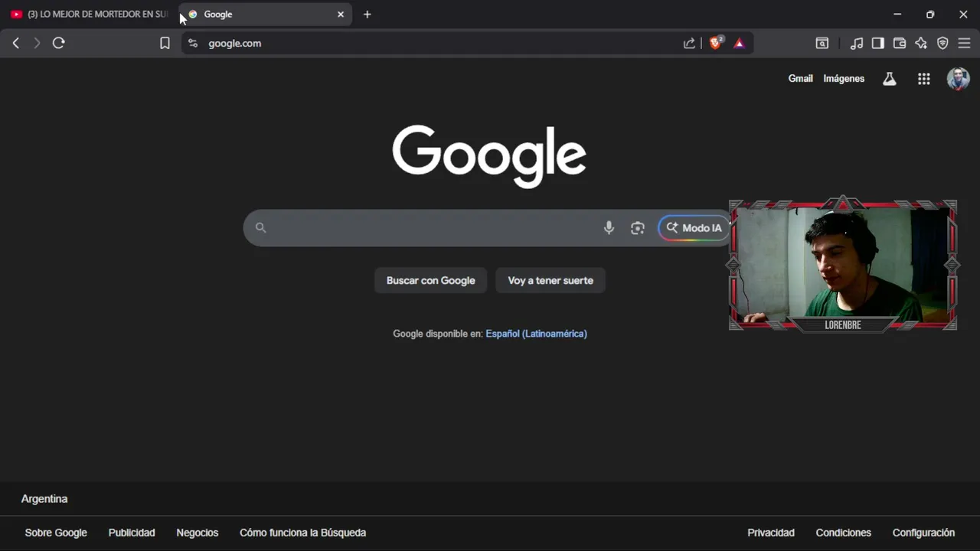Open Sobre Google footer link
Screen dimensions: 980x551
tap(56, 533)
